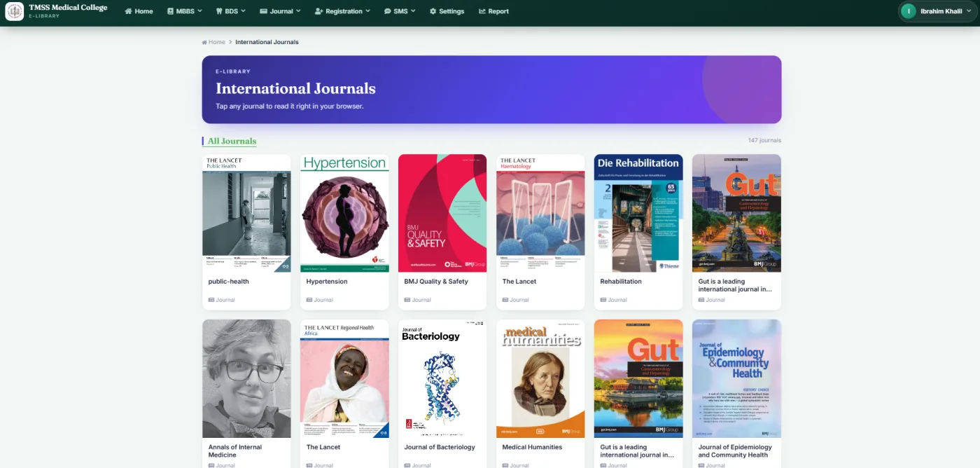Screen dimensions: 980x468
Task: Open Journal of Bacteriology title link
Action: tap(440, 447)
